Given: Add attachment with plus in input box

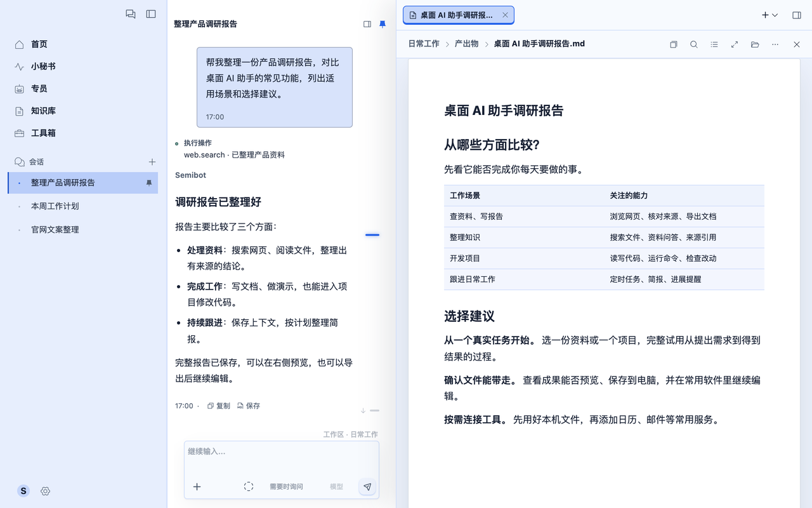Looking at the screenshot, I should [x=197, y=486].
